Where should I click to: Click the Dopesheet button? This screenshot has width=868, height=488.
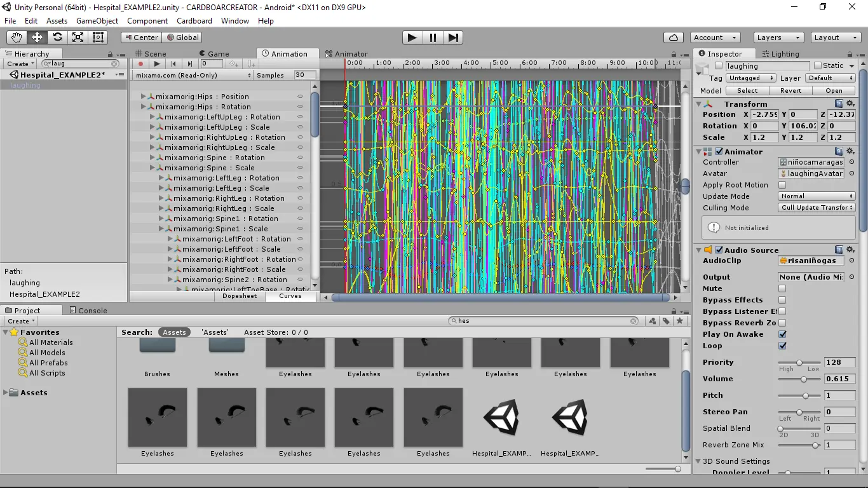click(x=240, y=296)
